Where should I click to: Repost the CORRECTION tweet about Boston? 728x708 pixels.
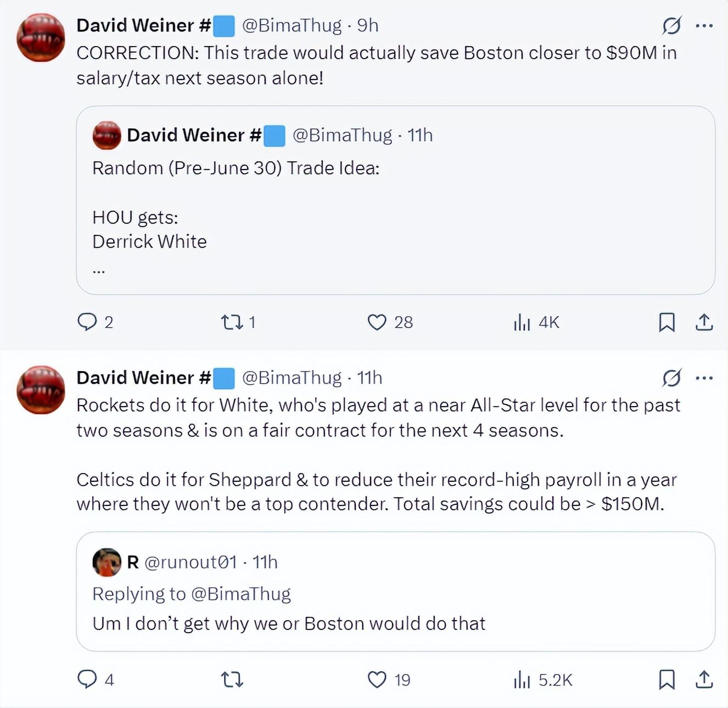[x=232, y=322]
